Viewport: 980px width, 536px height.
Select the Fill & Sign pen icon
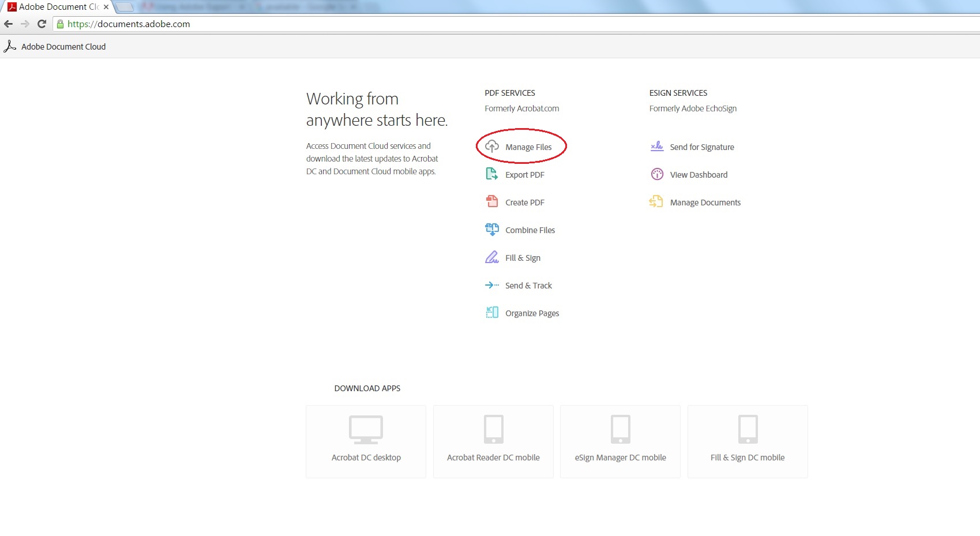[491, 257]
